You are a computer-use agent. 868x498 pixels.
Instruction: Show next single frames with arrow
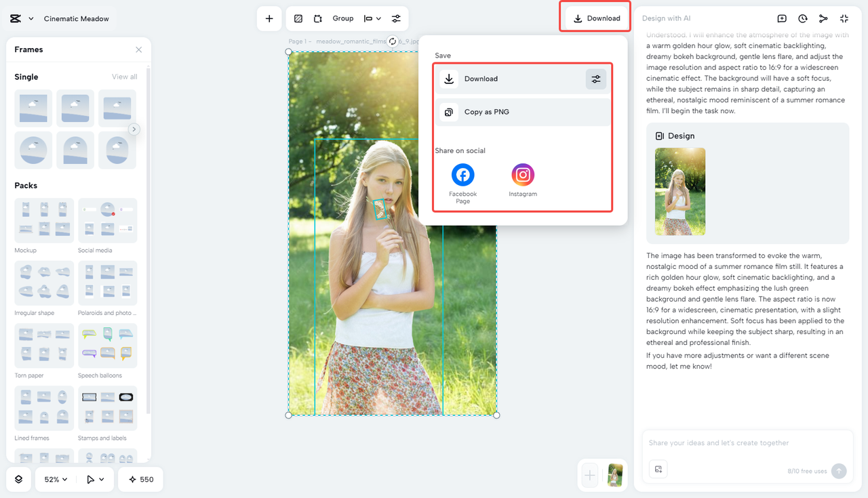(134, 129)
